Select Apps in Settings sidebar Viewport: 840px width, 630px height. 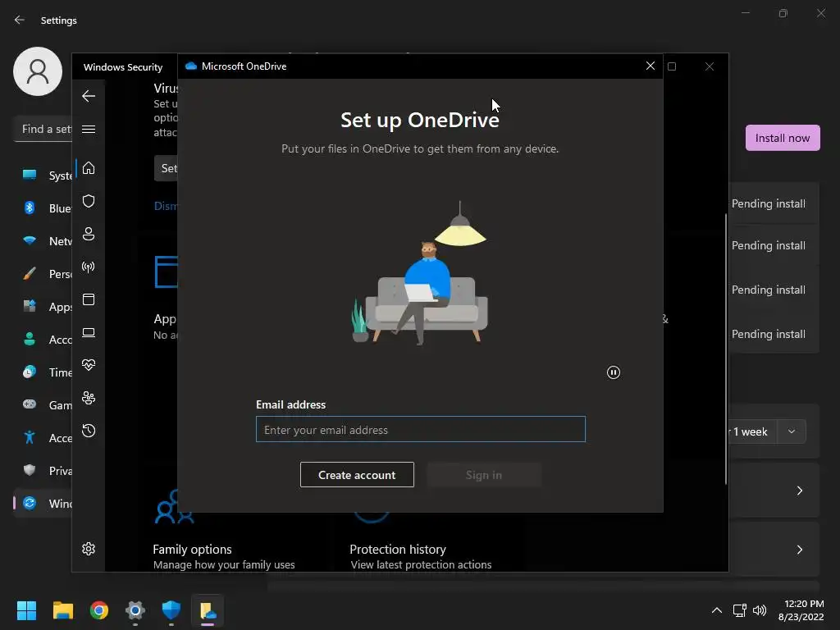pos(44,307)
